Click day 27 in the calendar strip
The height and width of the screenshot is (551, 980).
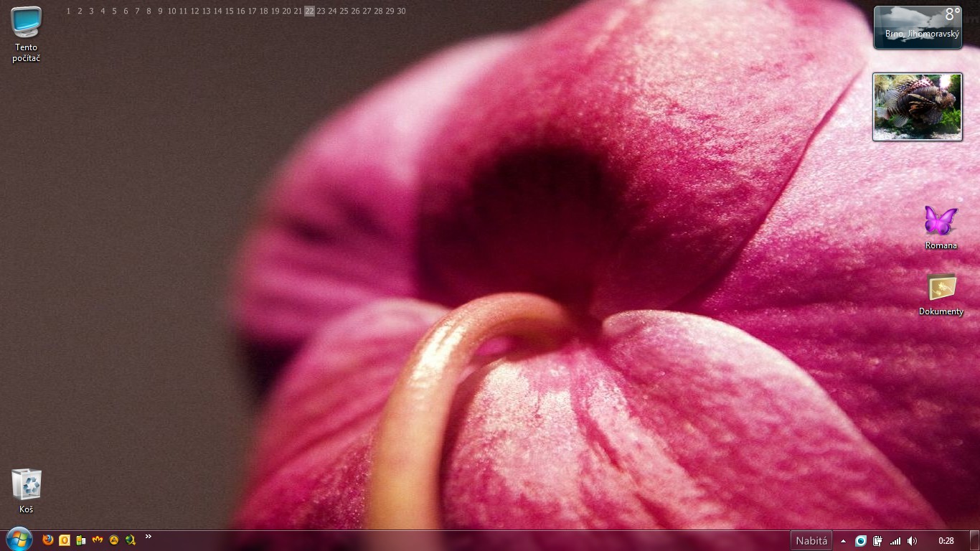pyautogui.click(x=367, y=11)
